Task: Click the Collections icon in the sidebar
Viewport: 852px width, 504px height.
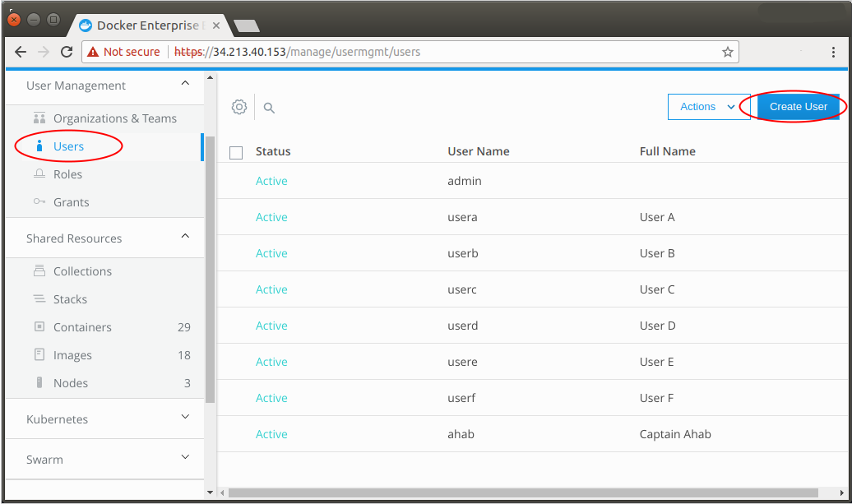Action: point(39,271)
